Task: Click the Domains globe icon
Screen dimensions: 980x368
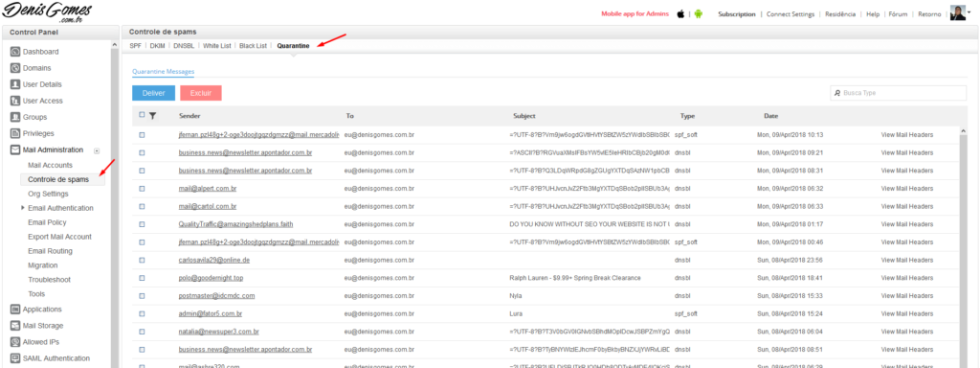Action: coord(15,68)
